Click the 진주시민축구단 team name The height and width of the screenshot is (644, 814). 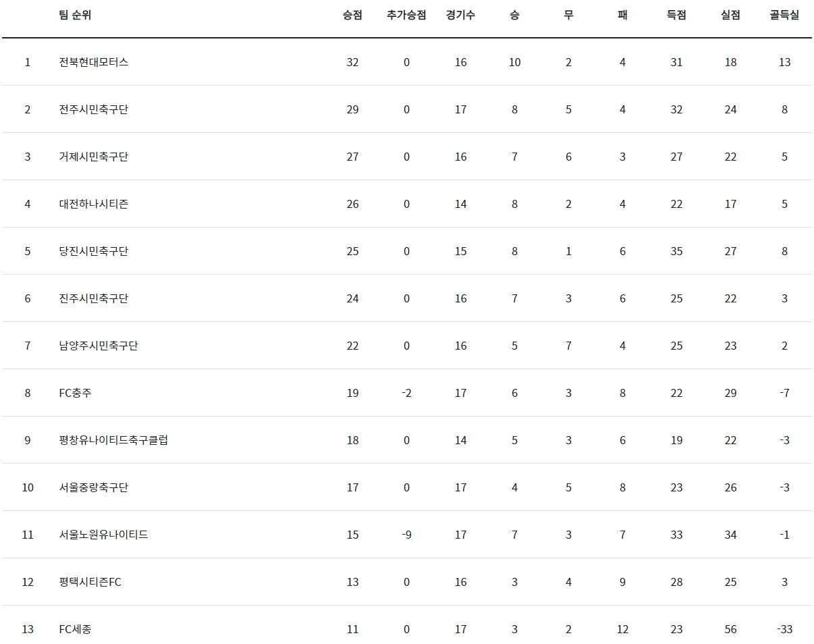[93, 298]
